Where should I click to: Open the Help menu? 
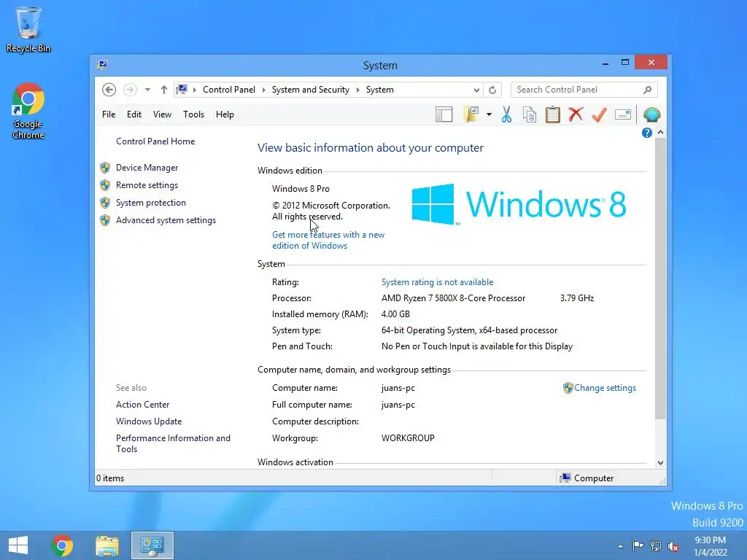(x=225, y=114)
